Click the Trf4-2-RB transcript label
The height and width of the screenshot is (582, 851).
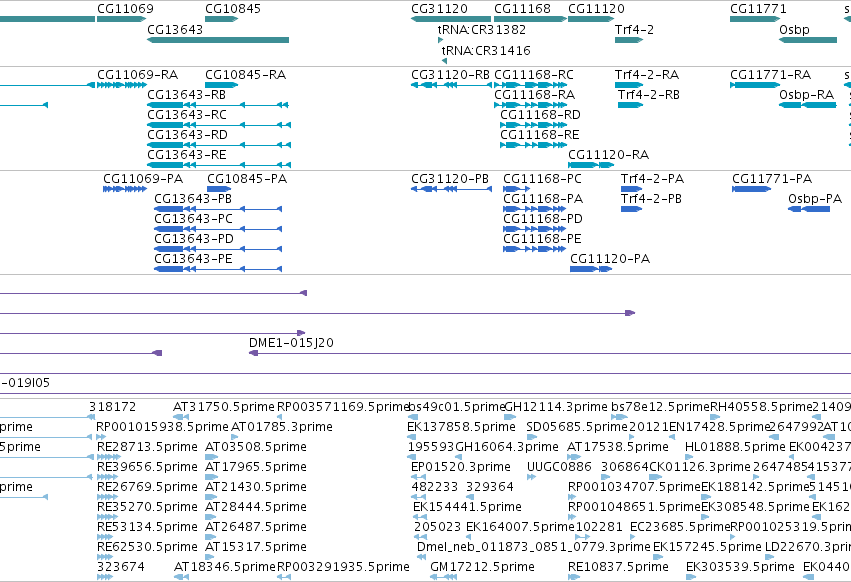click(649, 94)
